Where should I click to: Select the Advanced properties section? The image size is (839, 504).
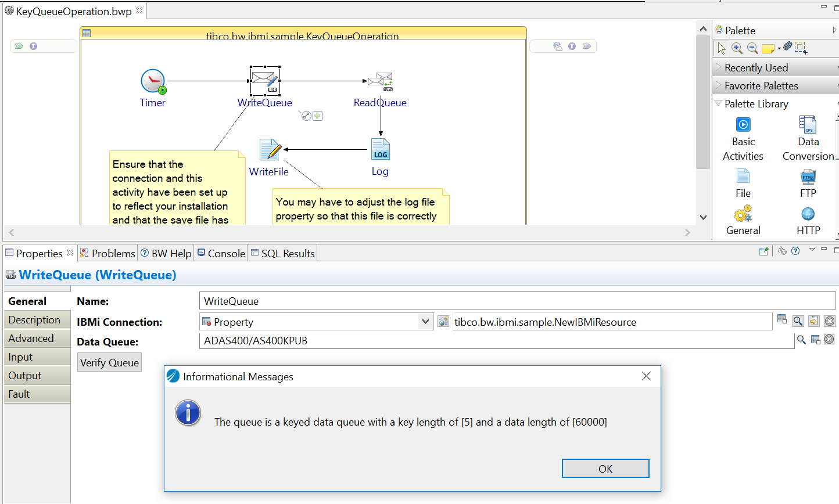point(37,339)
